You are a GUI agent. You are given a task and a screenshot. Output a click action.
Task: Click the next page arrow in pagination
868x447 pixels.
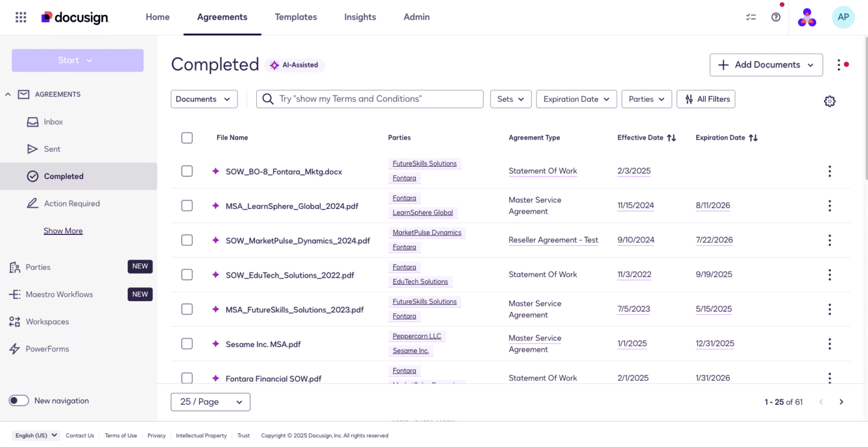point(841,401)
